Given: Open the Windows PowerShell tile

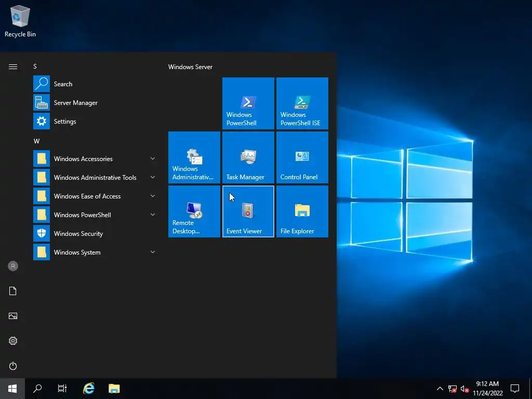Looking at the screenshot, I should coord(248,103).
